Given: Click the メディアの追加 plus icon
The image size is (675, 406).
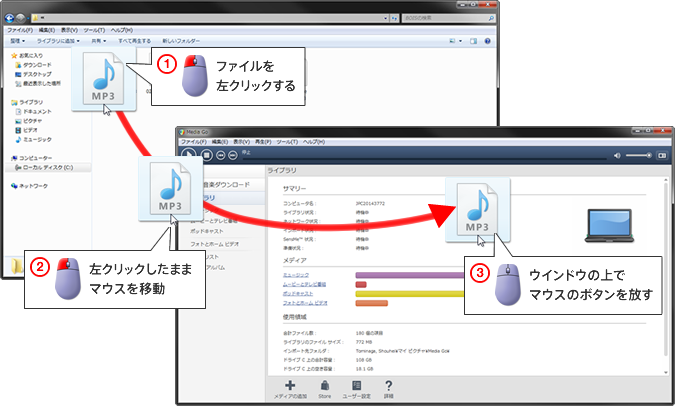Looking at the screenshot, I should (290, 386).
